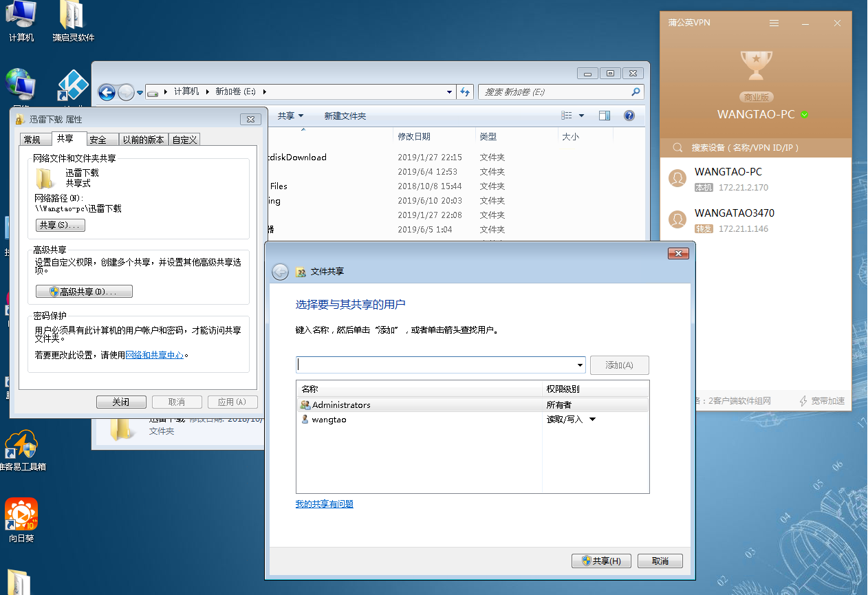Click the 高级共享(D)... button
The height and width of the screenshot is (595, 868).
coord(84,292)
